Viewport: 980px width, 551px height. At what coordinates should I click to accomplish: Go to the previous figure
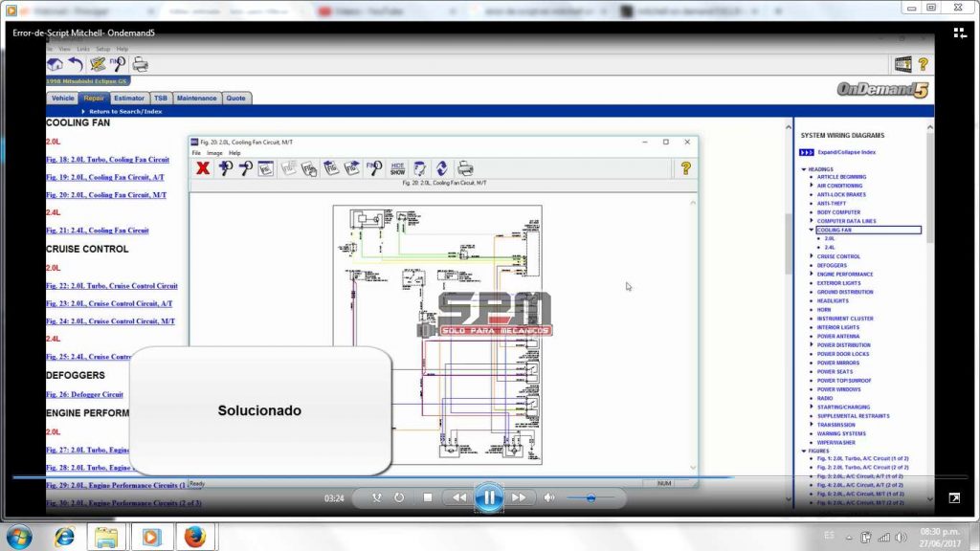pos(331,168)
